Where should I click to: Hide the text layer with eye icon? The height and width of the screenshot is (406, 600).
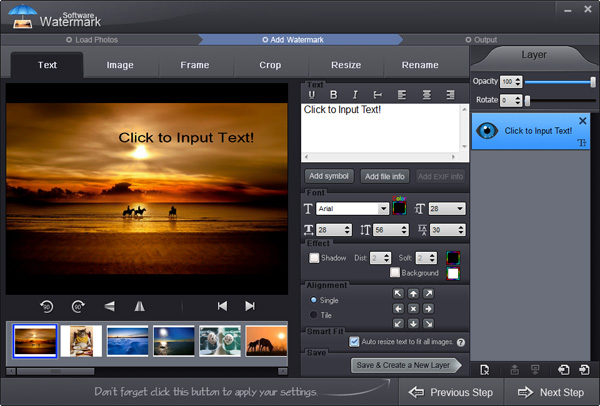point(485,130)
